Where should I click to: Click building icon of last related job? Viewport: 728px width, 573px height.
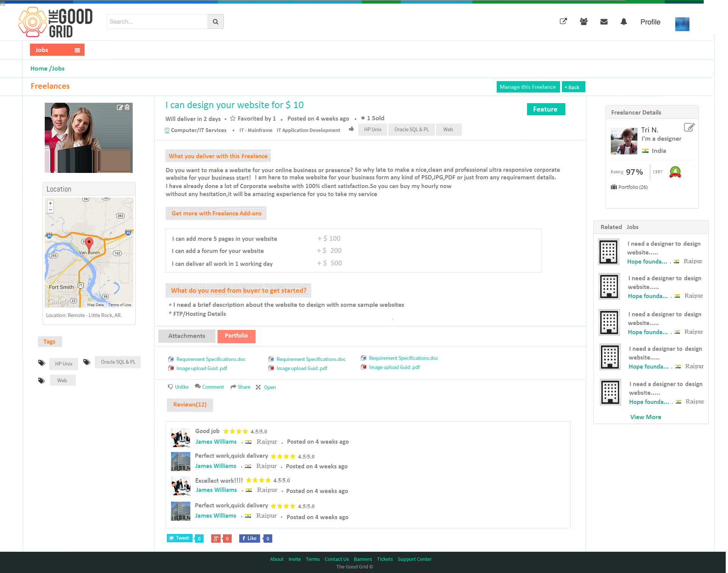click(610, 392)
